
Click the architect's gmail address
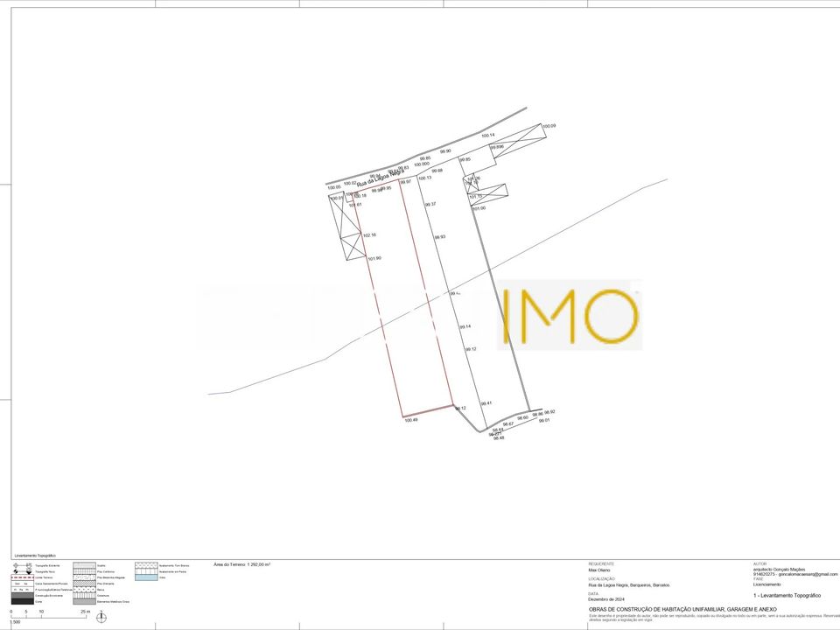coord(808,574)
